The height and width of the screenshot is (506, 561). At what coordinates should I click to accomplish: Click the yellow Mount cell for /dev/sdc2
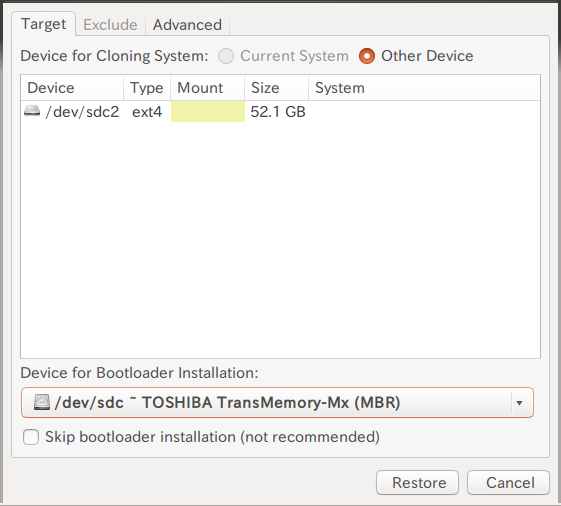[208, 111]
